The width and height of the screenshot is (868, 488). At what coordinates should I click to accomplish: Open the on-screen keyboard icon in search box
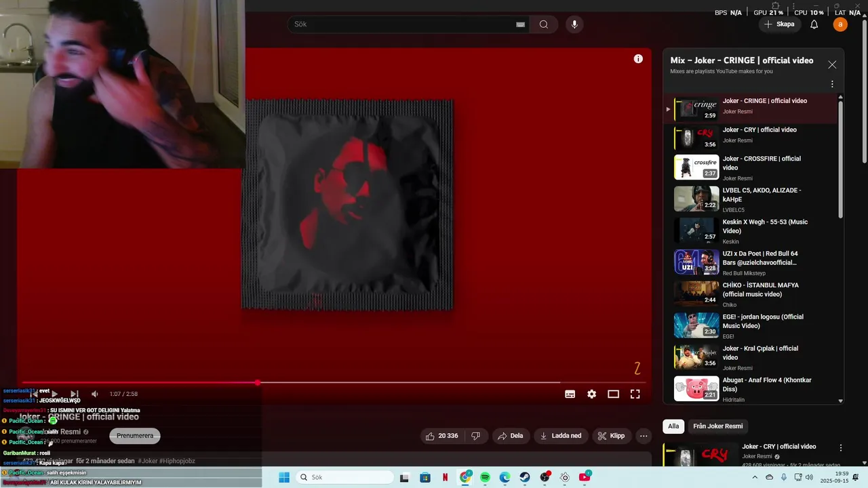coord(520,24)
